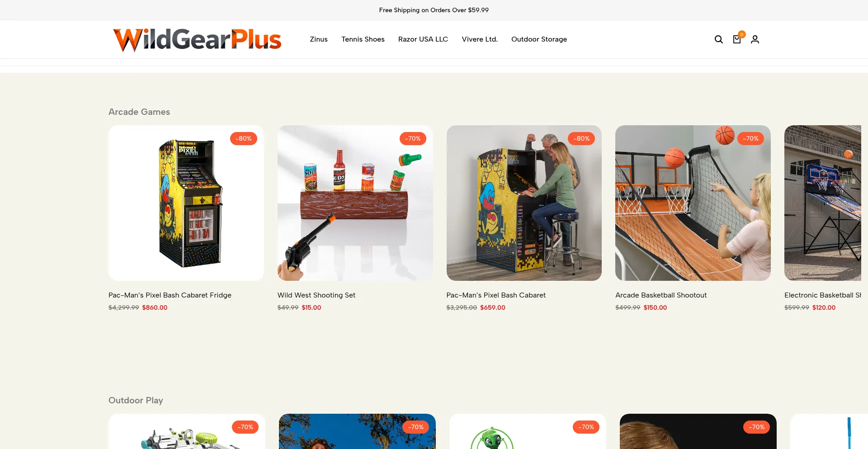The height and width of the screenshot is (449, 868).
Task: Go to Razor USA LLC category
Action: [423, 39]
